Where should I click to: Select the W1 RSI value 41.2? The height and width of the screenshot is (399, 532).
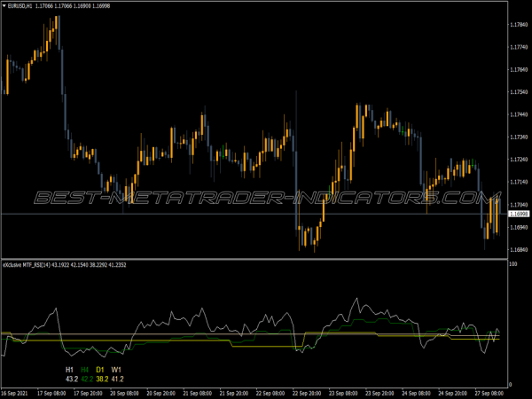coord(117,379)
